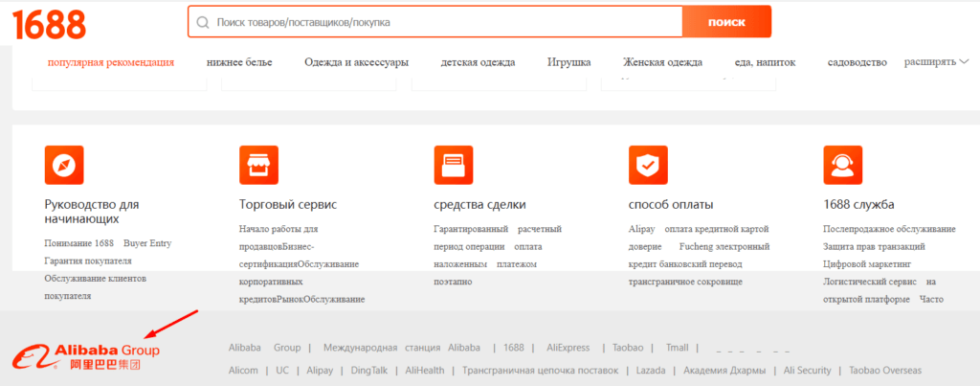Select еда, напиток category
980x386 pixels.
(x=766, y=62)
